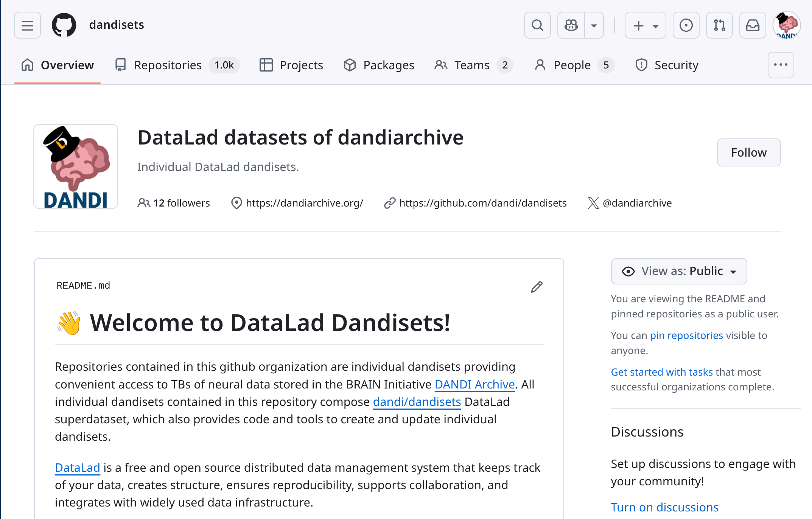Image resolution: width=812 pixels, height=519 pixels.
Task: Click the GitHub home logo
Action: (64, 24)
